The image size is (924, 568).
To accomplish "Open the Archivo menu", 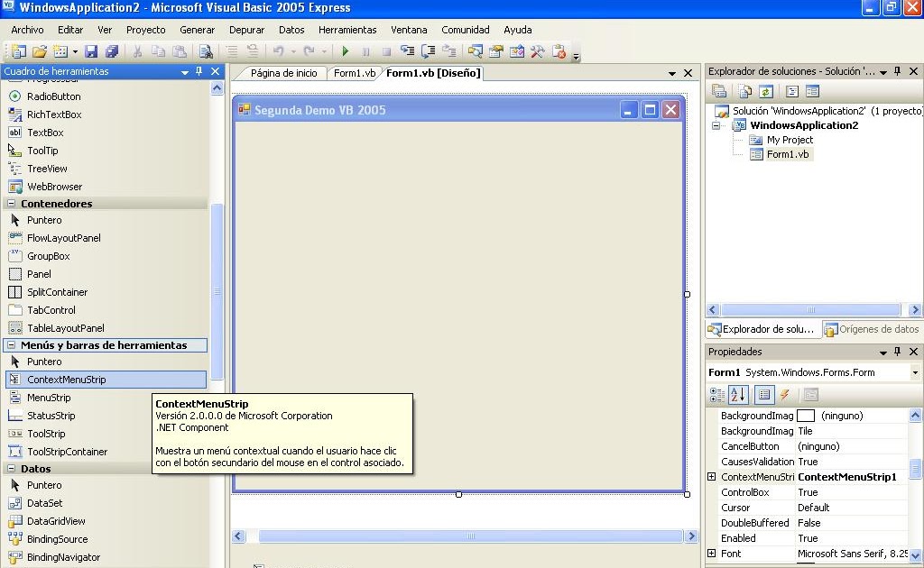I will (27, 30).
